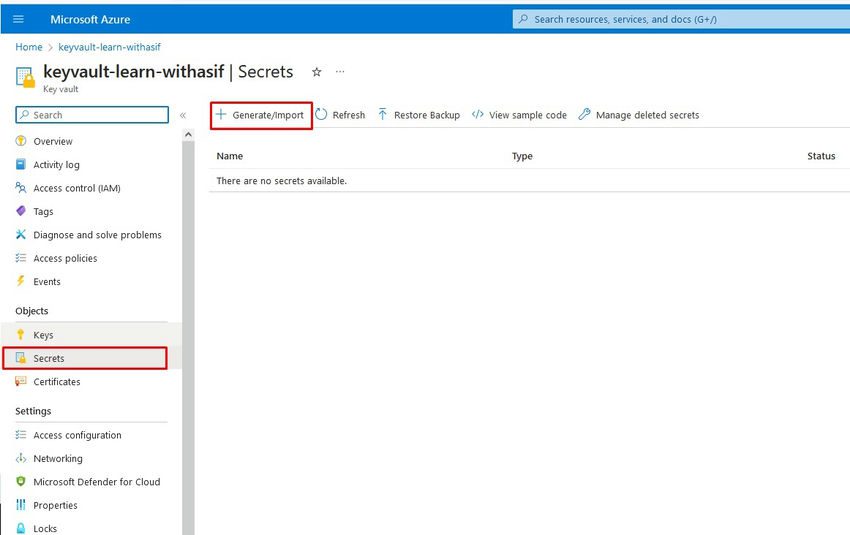Viewport: 850px width, 535px height.
Task: Click the sidebar vertical scrollbar track
Action: click(188, 336)
